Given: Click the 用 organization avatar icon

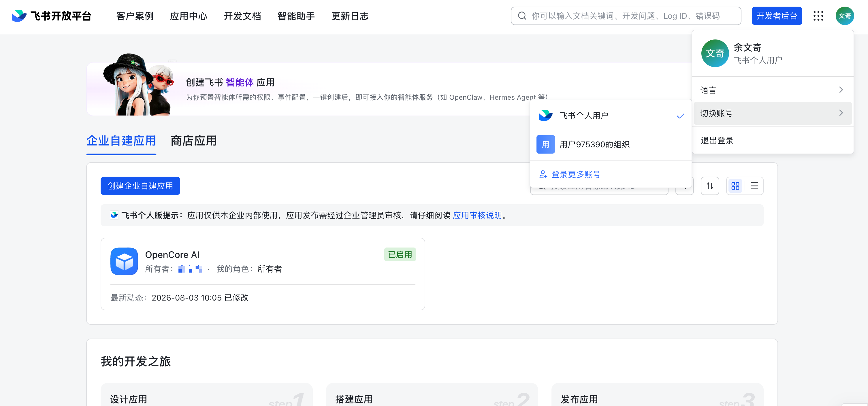Looking at the screenshot, I should 545,144.
